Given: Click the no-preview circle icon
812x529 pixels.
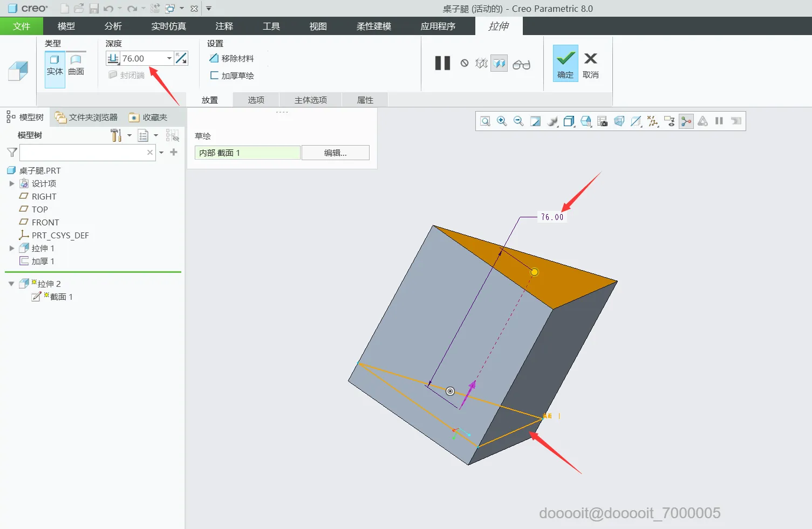Looking at the screenshot, I should click(x=465, y=64).
